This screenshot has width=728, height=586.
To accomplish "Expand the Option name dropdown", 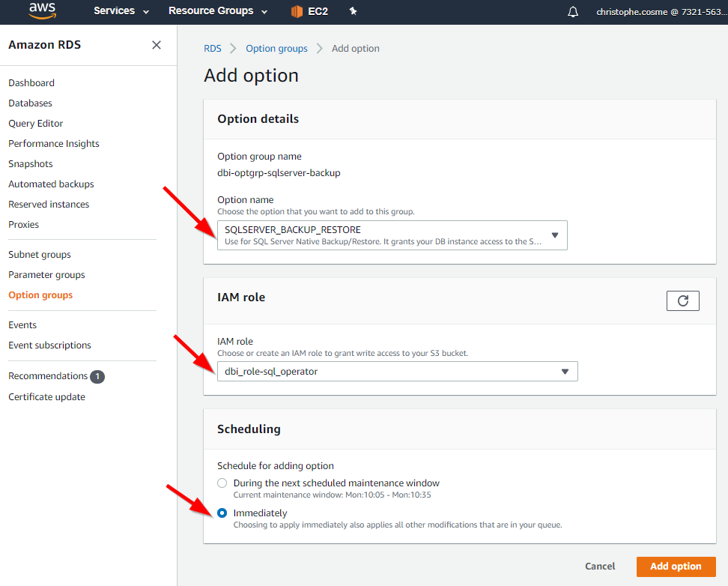I will [x=392, y=235].
